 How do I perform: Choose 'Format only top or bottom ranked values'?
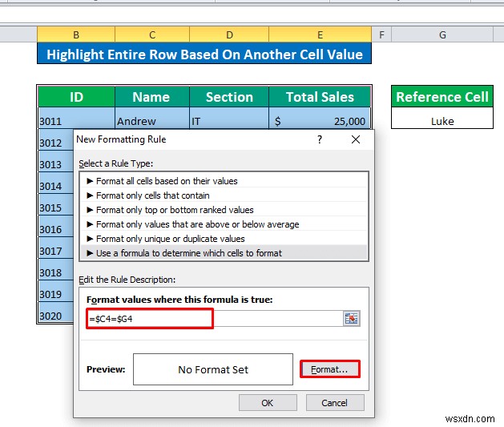pyautogui.click(x=224, y=210)
